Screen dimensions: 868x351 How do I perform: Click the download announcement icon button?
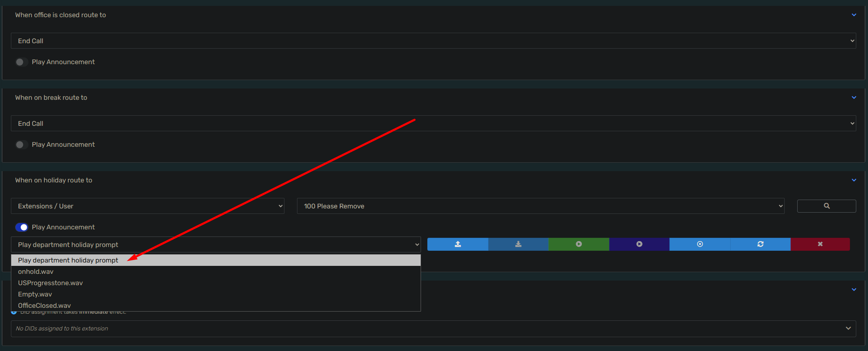(518, 244)
